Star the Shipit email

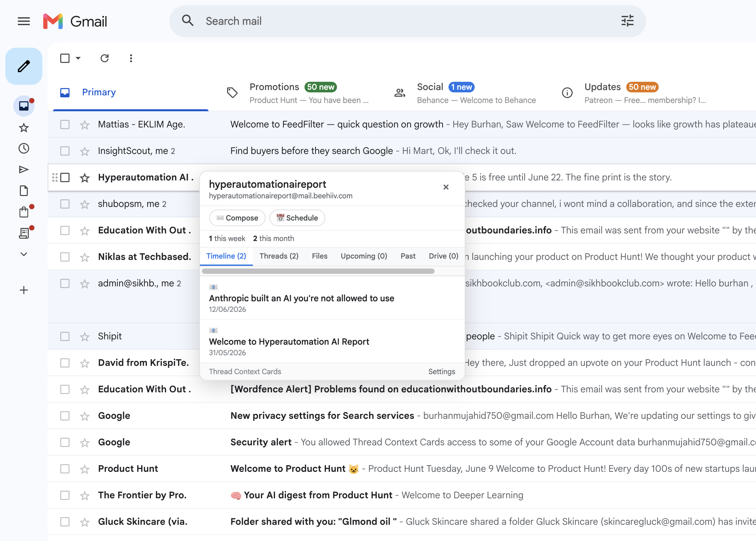[x=85, y=336]
